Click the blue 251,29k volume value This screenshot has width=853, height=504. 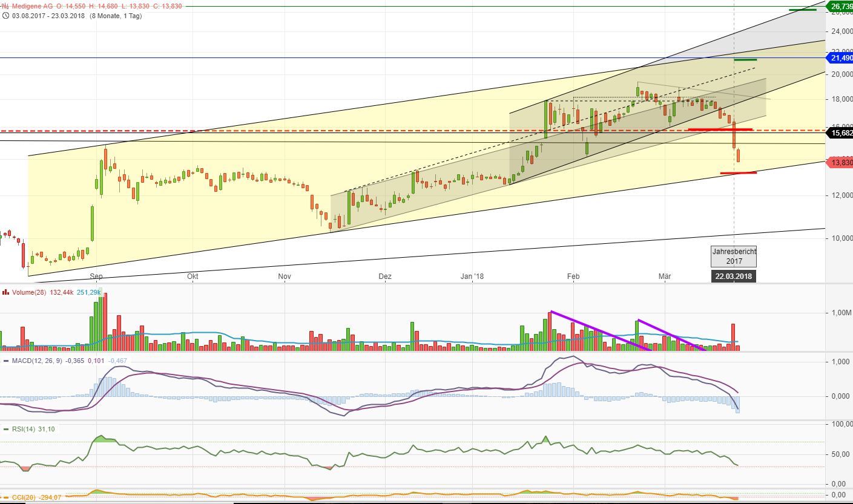tap(88, 292)
